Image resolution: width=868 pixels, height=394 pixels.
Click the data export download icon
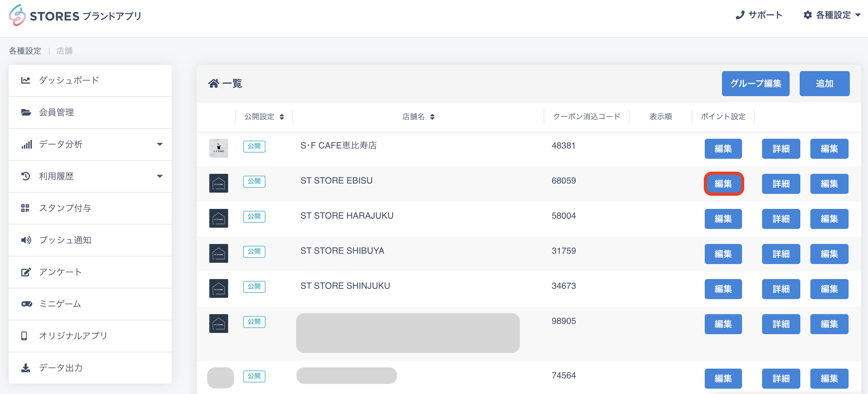(x=26, y=368)
